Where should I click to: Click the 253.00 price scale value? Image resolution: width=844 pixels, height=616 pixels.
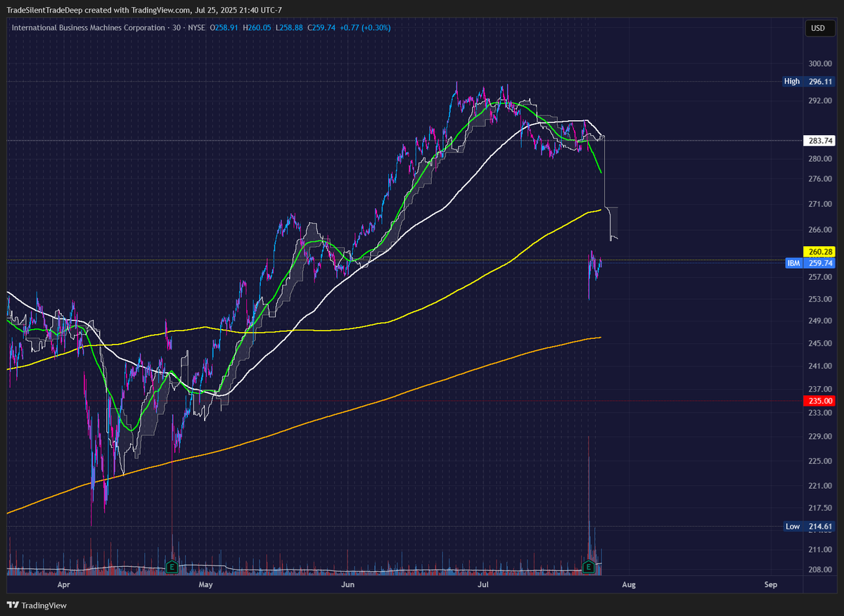[x=819, y=299]
